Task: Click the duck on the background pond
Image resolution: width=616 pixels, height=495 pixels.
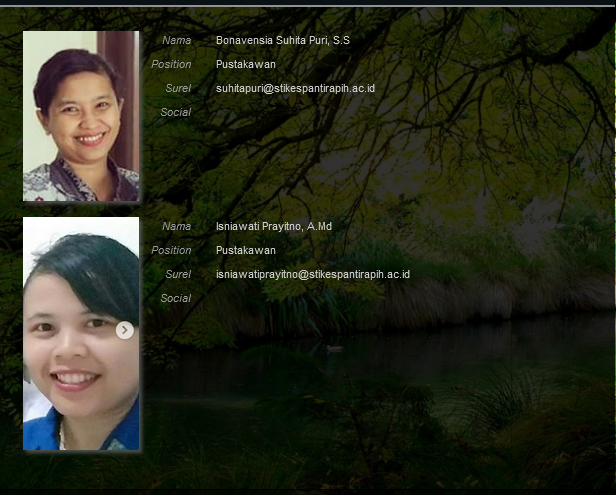Action: click(336, 349)
